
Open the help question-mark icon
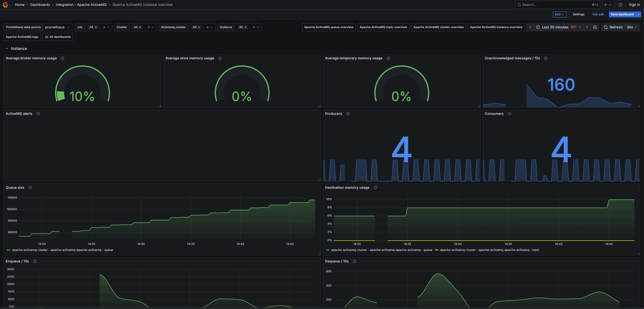click(620, 5)
